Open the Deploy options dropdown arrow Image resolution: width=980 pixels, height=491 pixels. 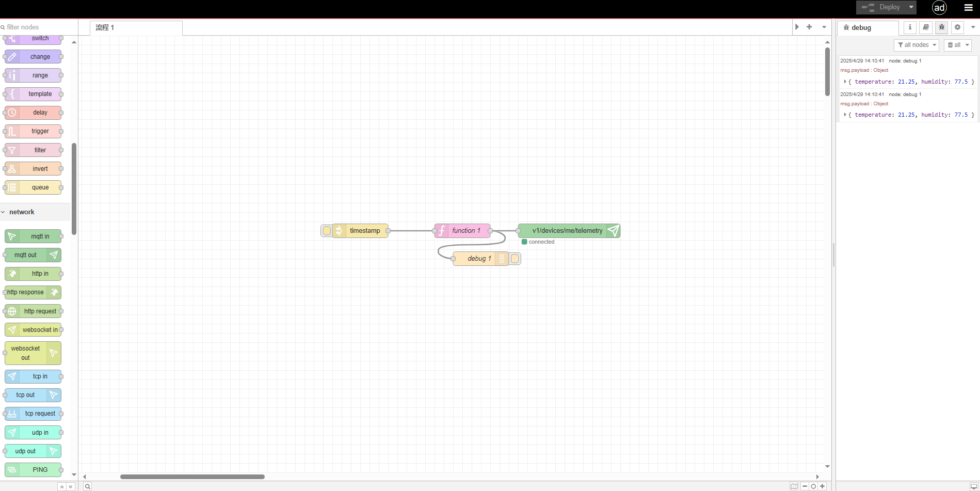[911, 7]
